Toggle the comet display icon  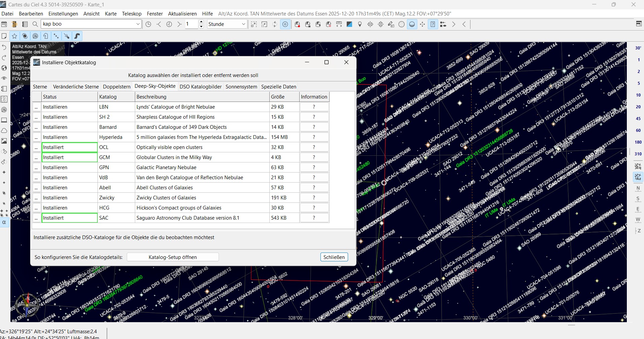pos(67,36)
